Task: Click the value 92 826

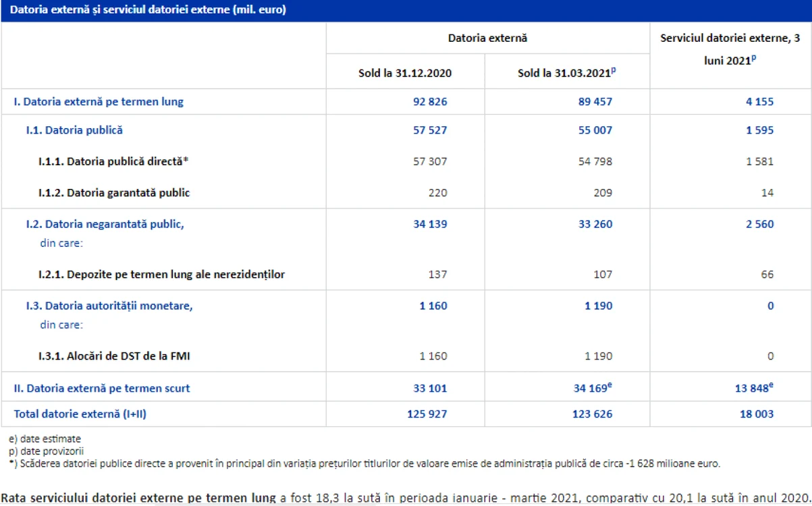Action: click(430, 102)
